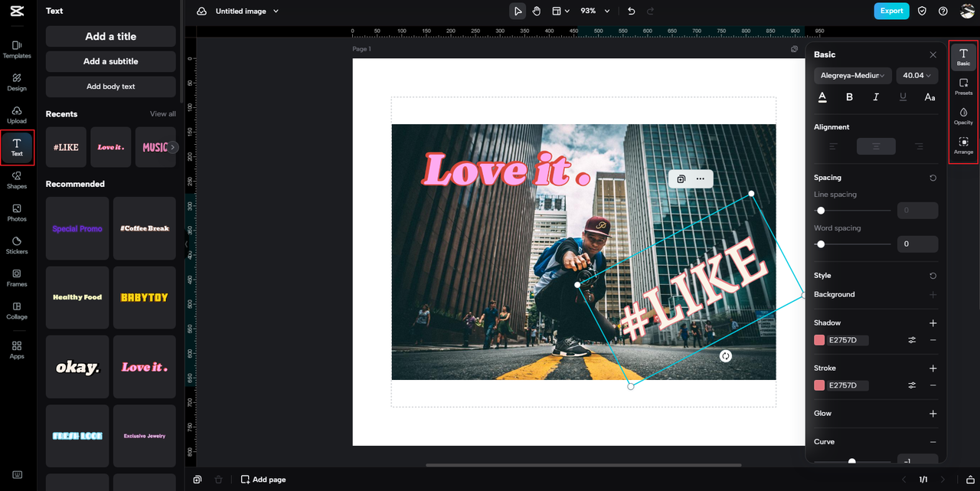Click Add body text

(x=111, y=87)
